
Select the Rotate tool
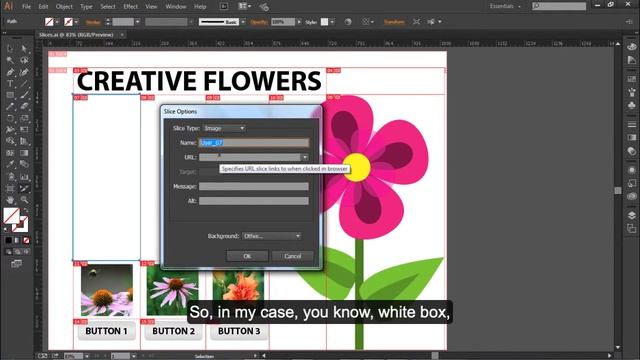(10, 118)
